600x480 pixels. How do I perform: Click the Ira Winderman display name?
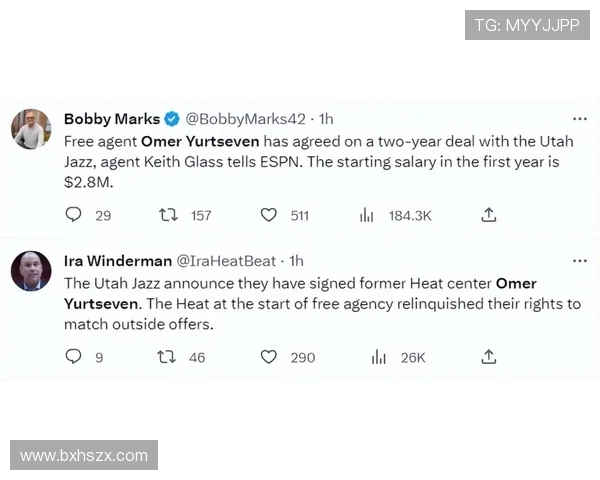point(117,261)
